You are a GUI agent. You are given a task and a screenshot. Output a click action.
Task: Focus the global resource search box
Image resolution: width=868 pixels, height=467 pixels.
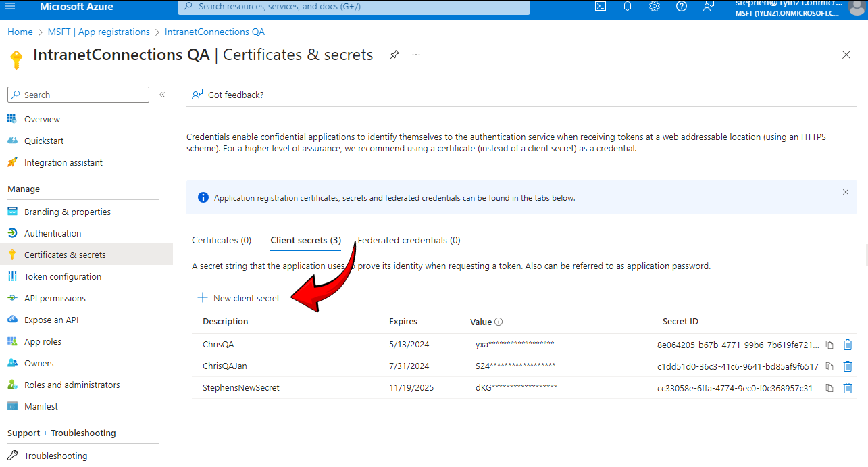pos(354,7)
